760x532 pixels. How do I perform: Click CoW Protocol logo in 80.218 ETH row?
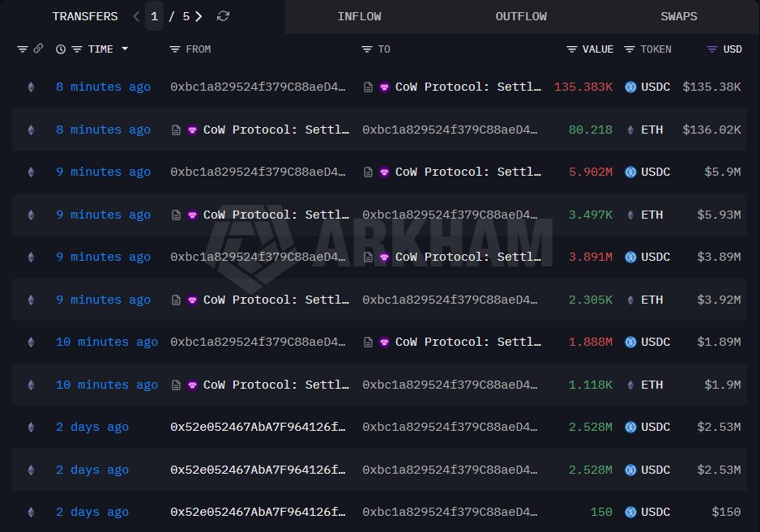(x=192, y=130)
